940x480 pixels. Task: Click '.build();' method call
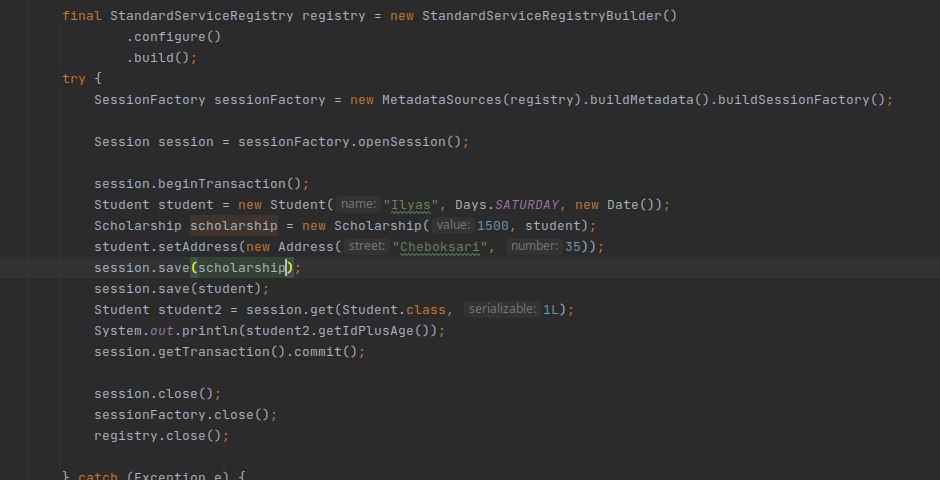pos(162,58)
